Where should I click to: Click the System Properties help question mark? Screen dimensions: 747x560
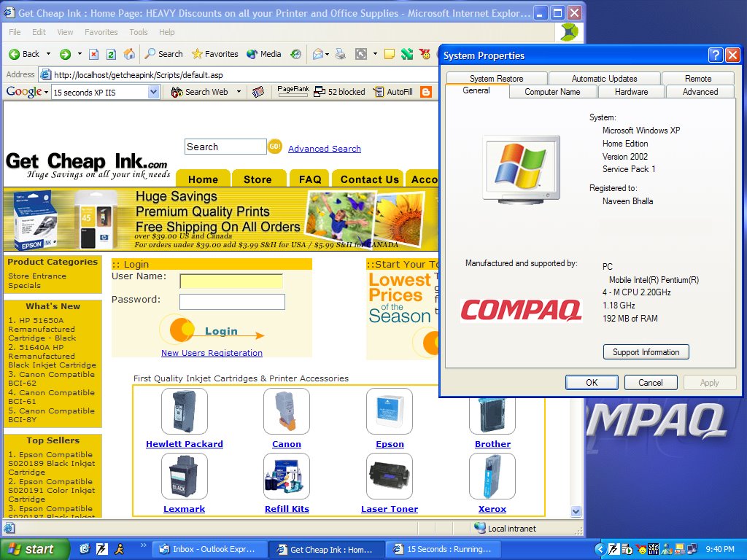716,55
